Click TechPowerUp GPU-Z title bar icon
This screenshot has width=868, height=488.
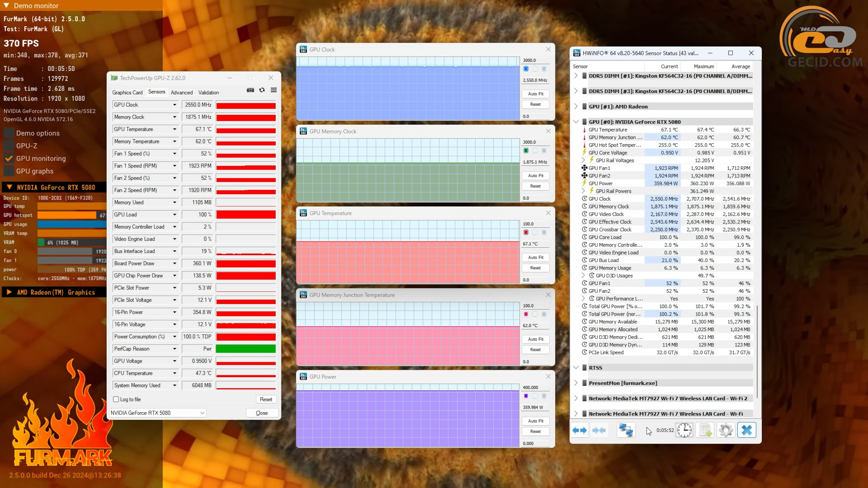[x=114, y=78]
